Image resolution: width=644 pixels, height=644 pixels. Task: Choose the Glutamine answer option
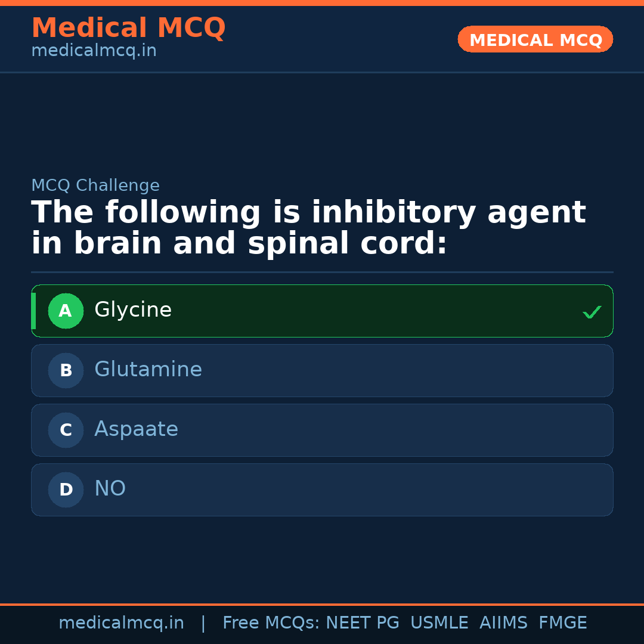(148, 370)
